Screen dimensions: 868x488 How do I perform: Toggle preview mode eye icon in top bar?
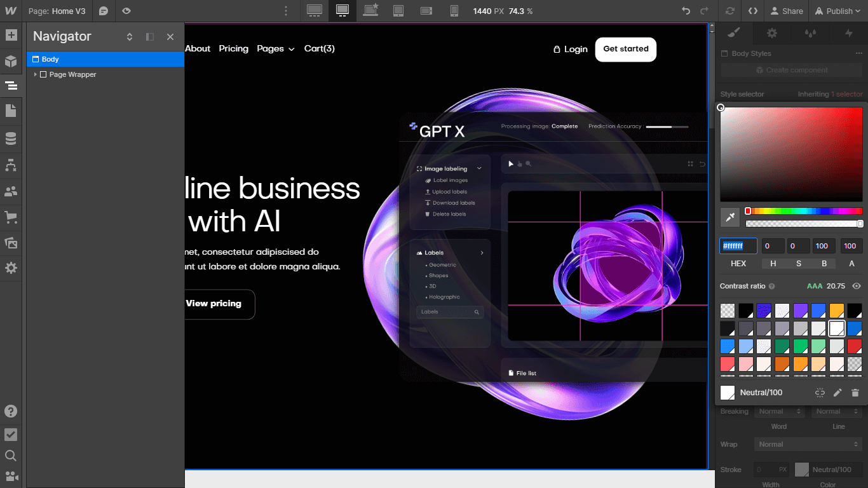(x=126, y=11)
